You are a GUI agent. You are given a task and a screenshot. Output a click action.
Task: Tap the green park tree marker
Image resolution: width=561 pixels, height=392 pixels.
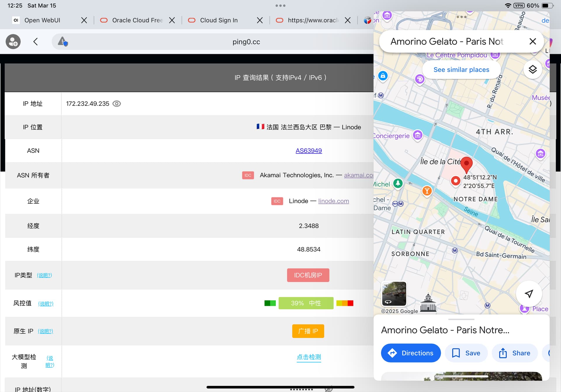[398, 184]
